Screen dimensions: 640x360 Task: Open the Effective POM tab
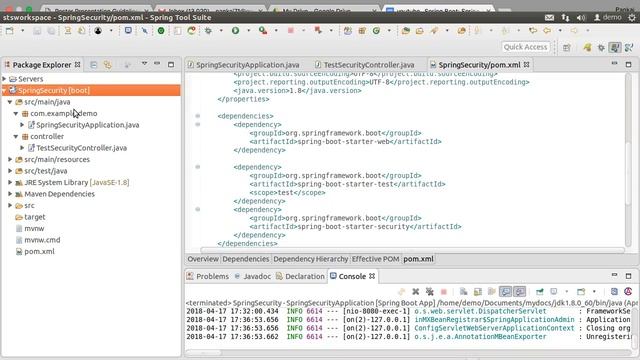coord(376,259)
